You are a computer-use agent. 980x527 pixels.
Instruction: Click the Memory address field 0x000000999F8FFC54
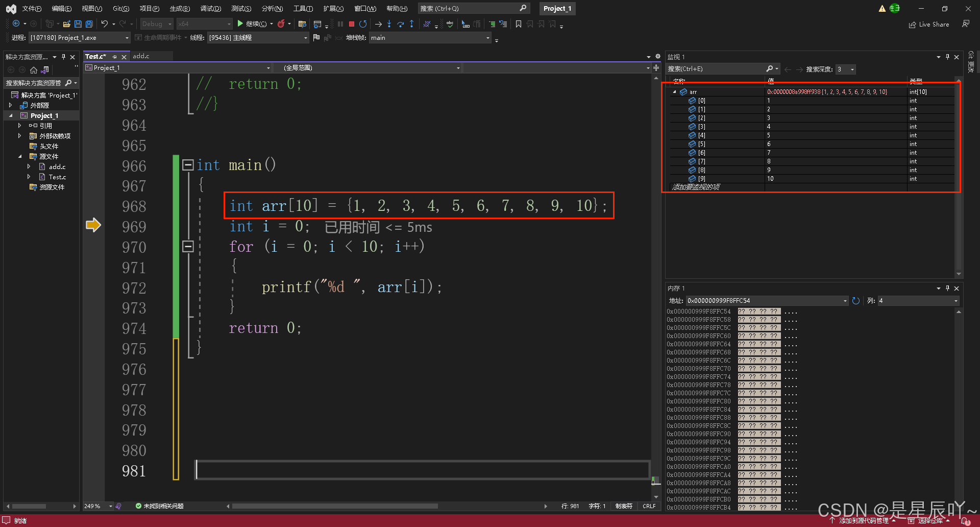tap(767, 301)
